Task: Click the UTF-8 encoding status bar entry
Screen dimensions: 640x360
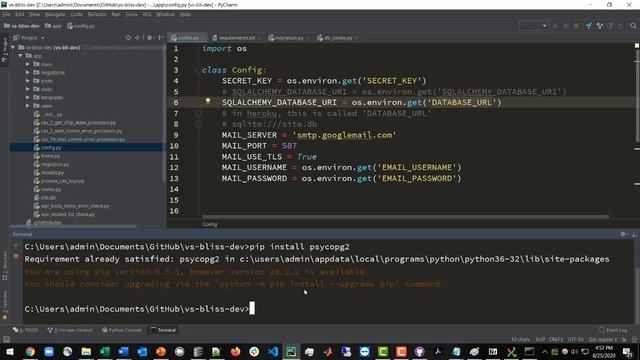Action: (576, 339)
